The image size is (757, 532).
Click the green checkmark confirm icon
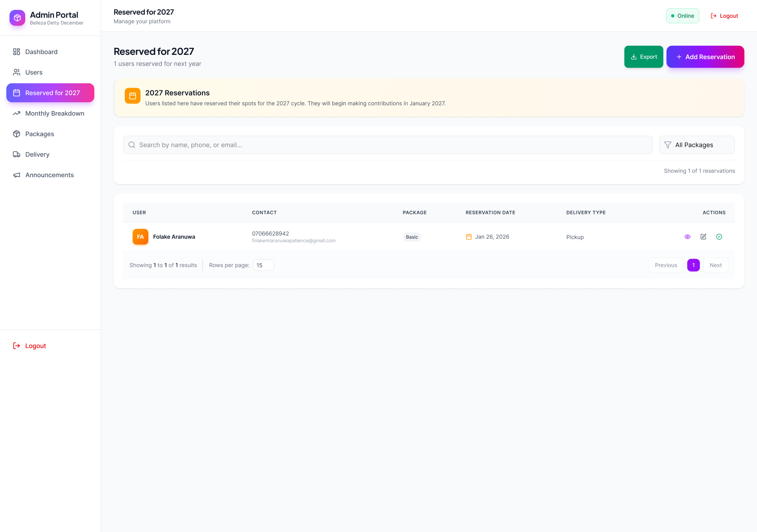tap(719, 237)
